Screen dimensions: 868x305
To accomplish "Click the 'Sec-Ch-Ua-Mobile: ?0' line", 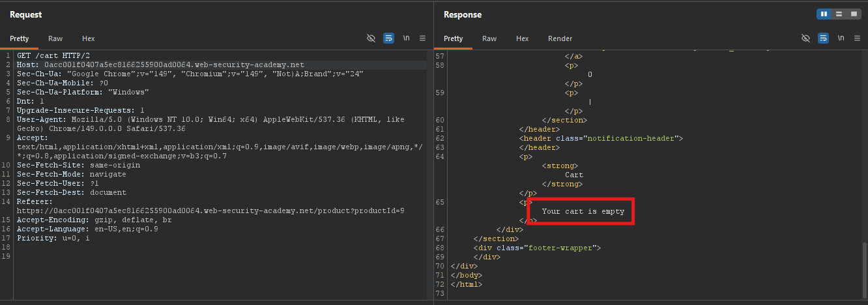I will pyautogui.click(x=63, y=83).
